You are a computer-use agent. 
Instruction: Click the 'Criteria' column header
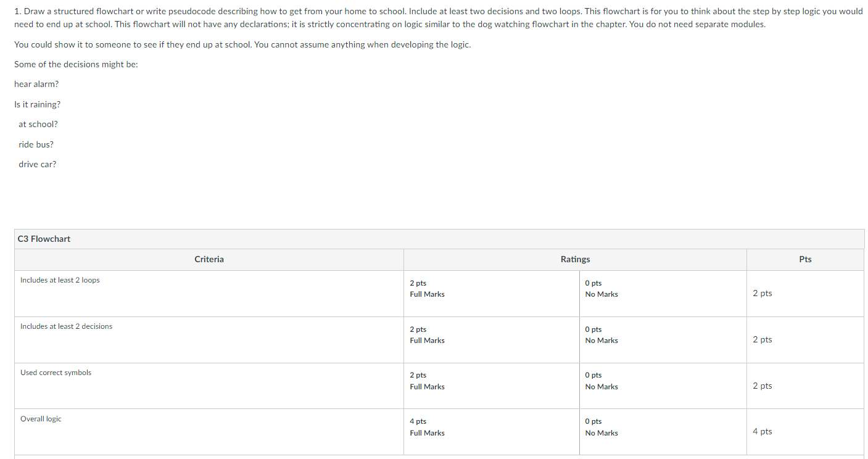[x=209, y=259]
